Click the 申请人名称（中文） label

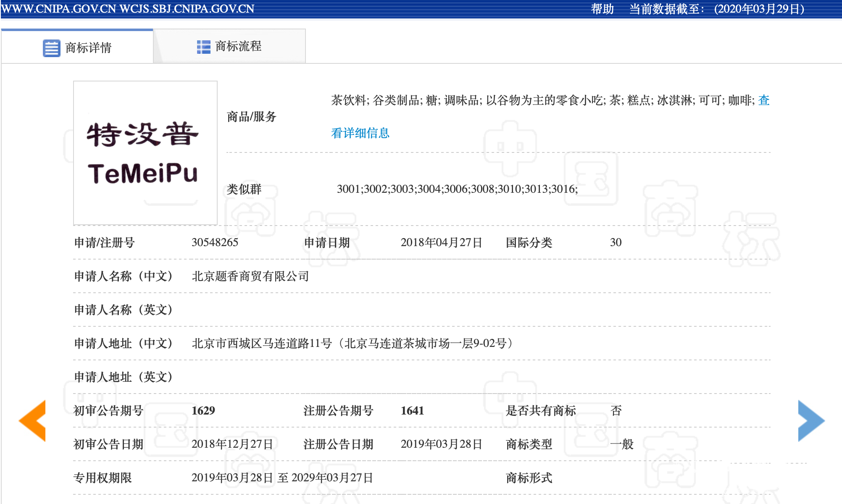(123, 276)
